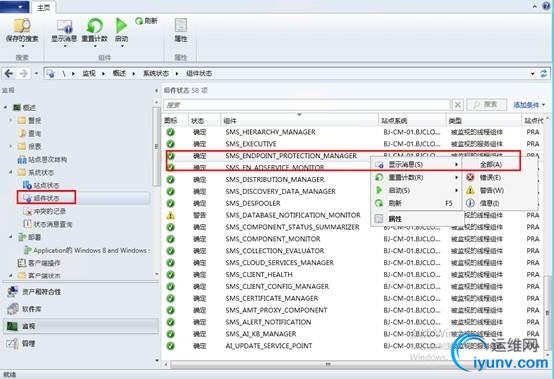Switch to the 主页 ribbon tab
This screenshot has width=554, height=379.
[43, 7]
